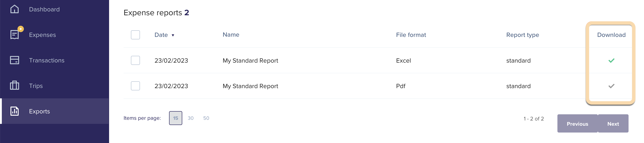
Task: Select 50 items per page
Action: [206, 118]
